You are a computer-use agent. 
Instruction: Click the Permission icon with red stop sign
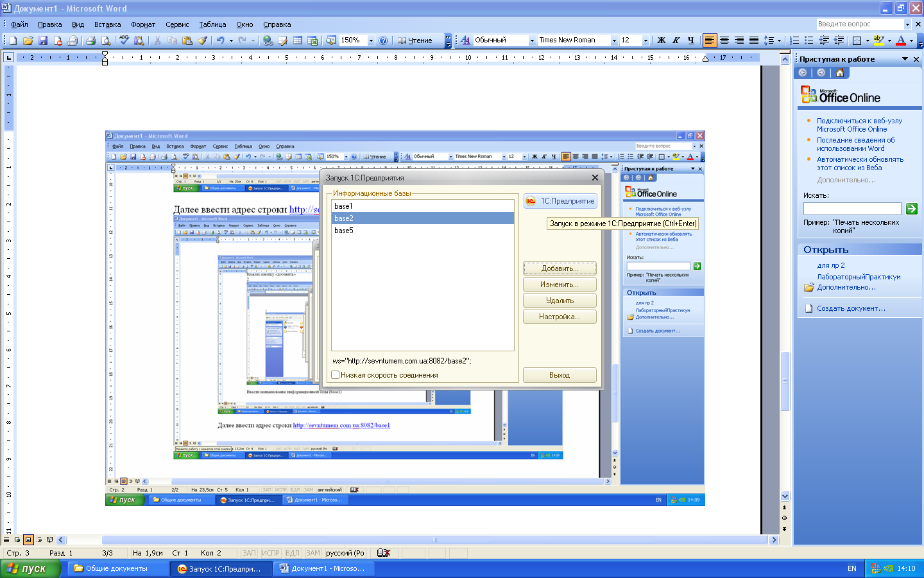pos(58,40)
